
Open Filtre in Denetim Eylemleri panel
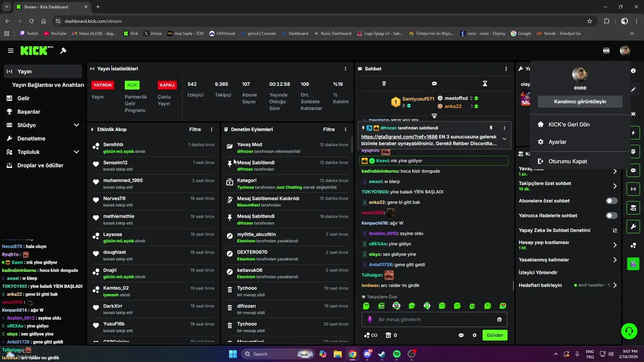[329, 129]
